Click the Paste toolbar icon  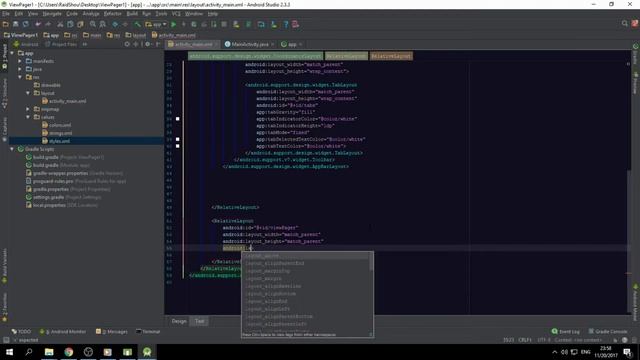(x=80, y=24)
